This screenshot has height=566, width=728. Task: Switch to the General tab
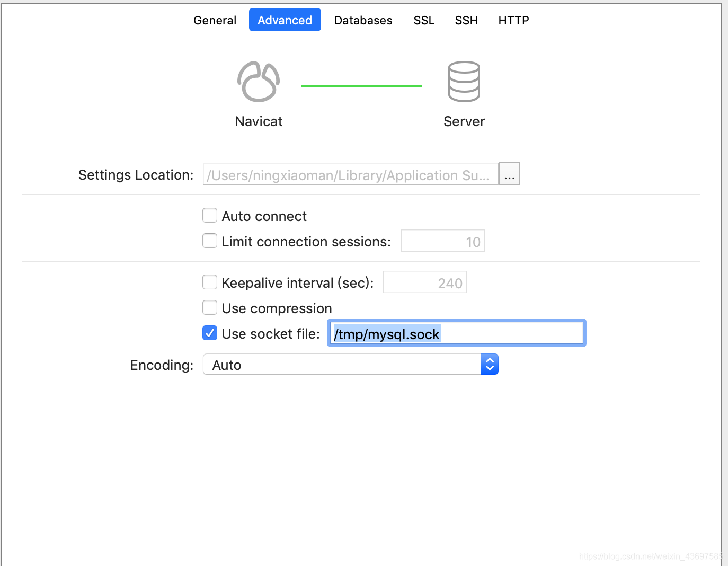215,20
